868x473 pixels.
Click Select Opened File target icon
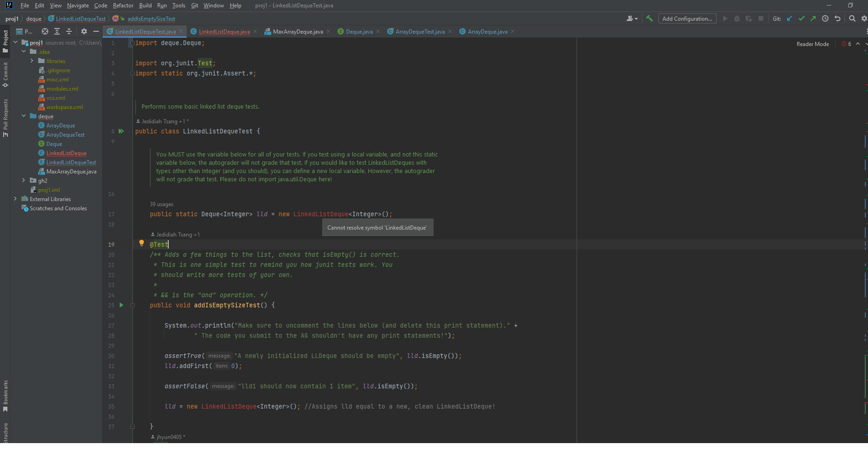[x=45, y=32]
